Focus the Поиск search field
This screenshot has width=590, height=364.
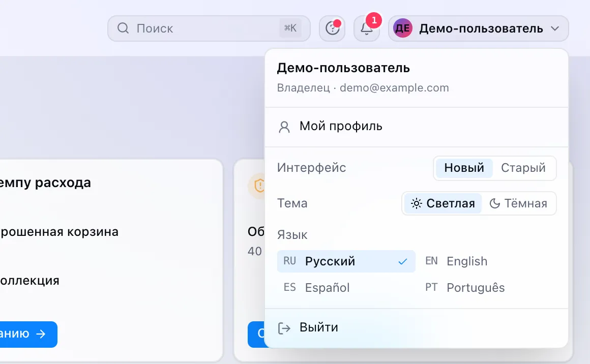pos(209,28)
